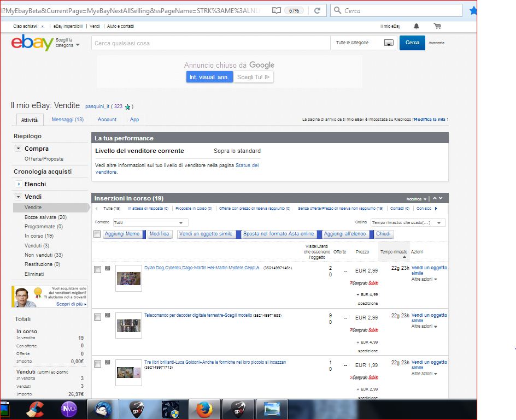The width and height of the screenshot is (516, 420).
Task: Open the App tab
Action: 134,120
